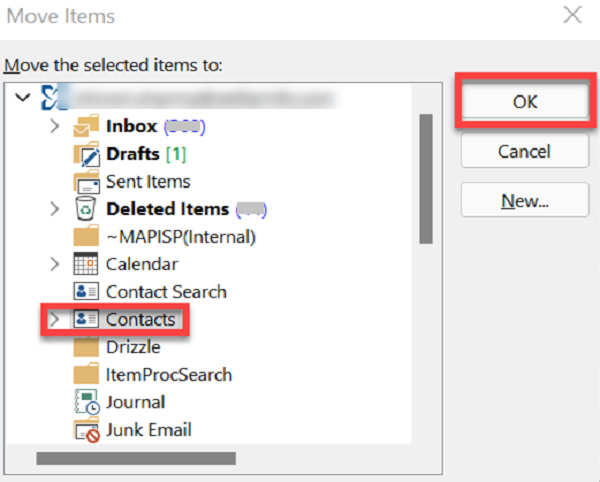Select the Drafts folder label

133,154
